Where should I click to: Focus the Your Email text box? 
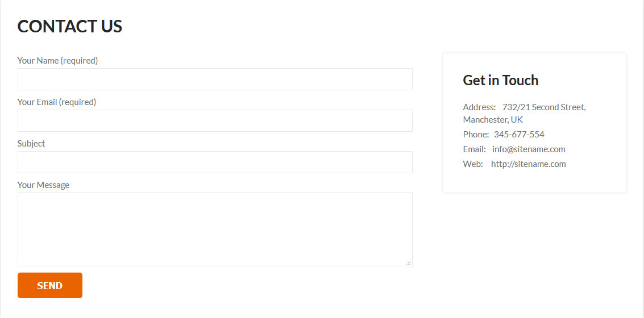[215, 120]
